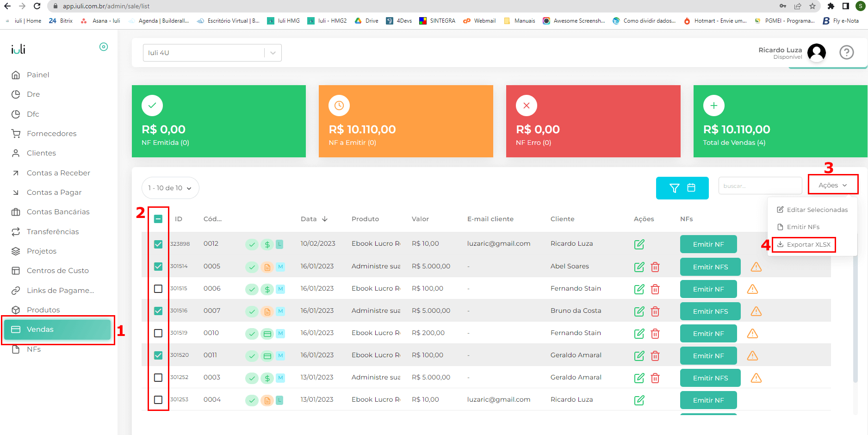Edit sale 301516 with the pencil icon
This screenshot has height=435, width=868.
tap(639, 311)
